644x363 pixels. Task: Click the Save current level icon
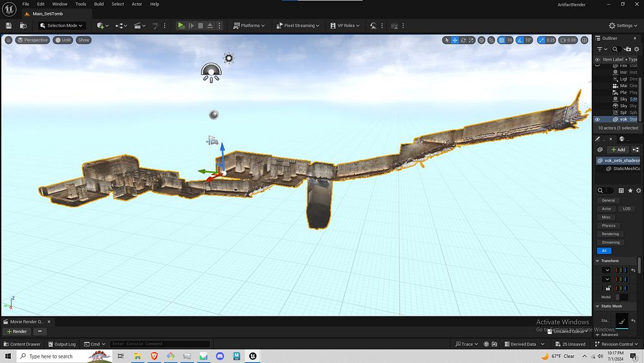coord(8,26)
